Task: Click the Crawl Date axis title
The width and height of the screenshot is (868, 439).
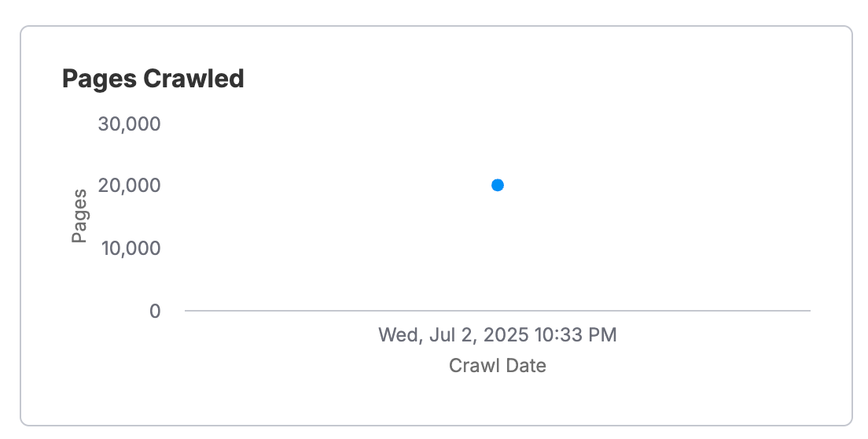Action: pyautogui.click(x=497, y=365)
